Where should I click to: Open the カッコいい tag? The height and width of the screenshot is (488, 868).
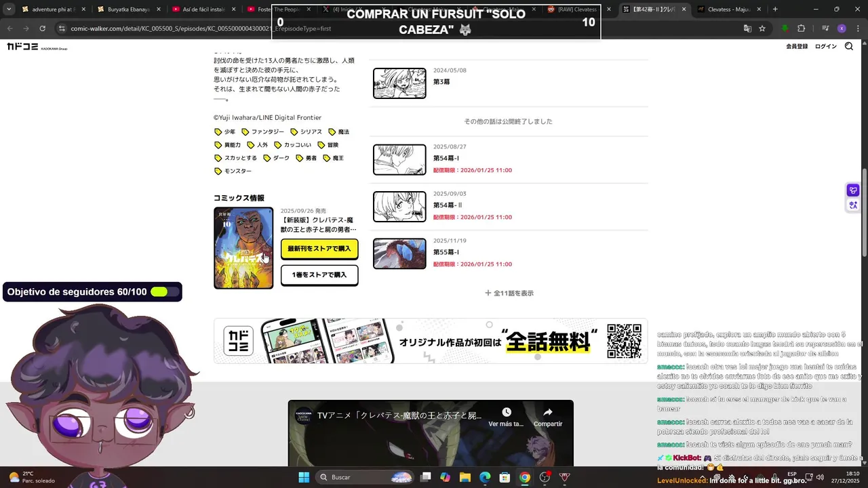pos(293,145)
